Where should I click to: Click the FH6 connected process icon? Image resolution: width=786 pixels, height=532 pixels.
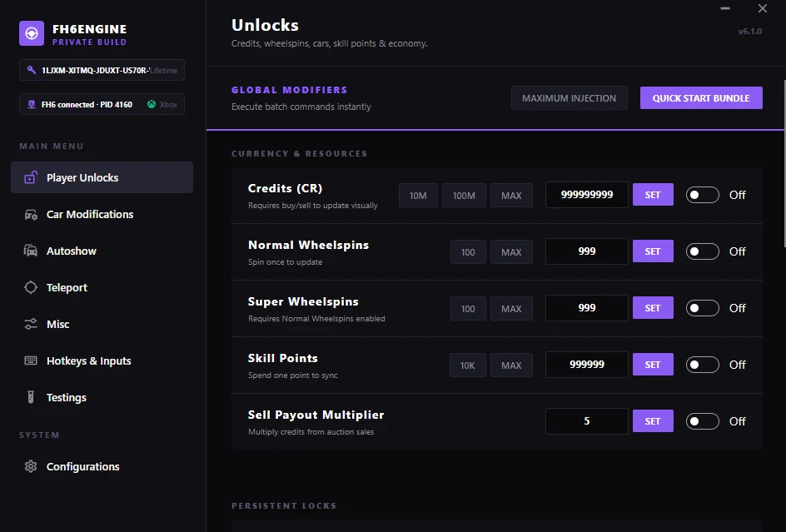32,104
